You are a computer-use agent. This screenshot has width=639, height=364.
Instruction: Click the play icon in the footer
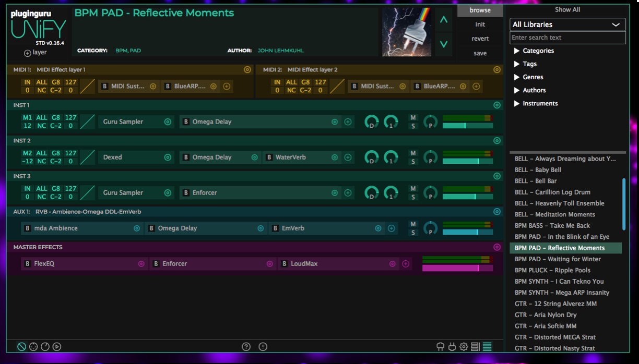click(57, 346)
